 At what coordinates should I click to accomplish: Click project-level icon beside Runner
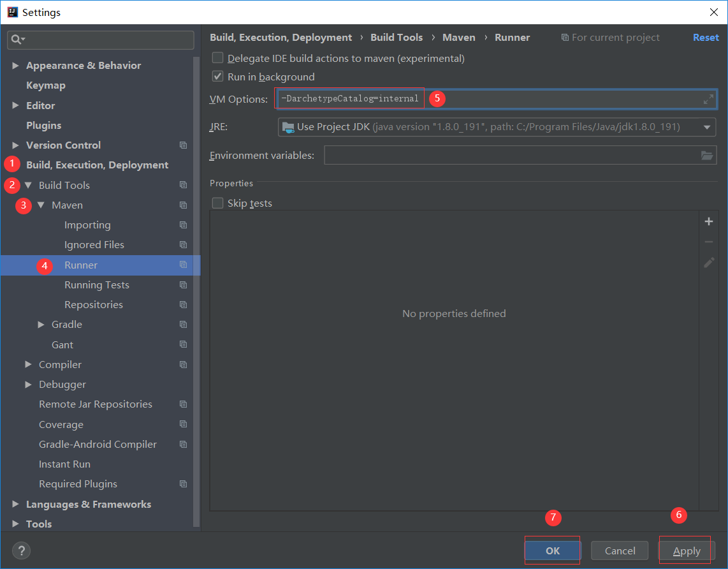click(184, 265)
